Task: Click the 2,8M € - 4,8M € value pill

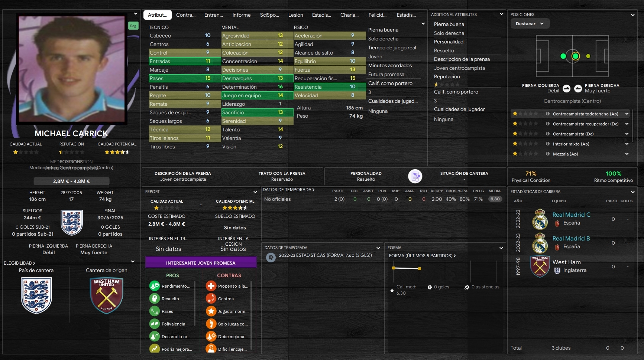Action: coord(71,181)
